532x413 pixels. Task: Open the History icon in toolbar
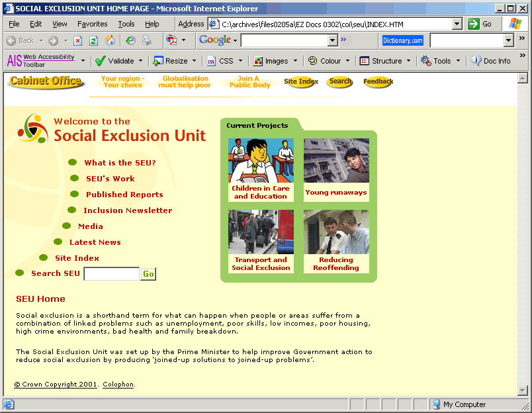point(130,41)
